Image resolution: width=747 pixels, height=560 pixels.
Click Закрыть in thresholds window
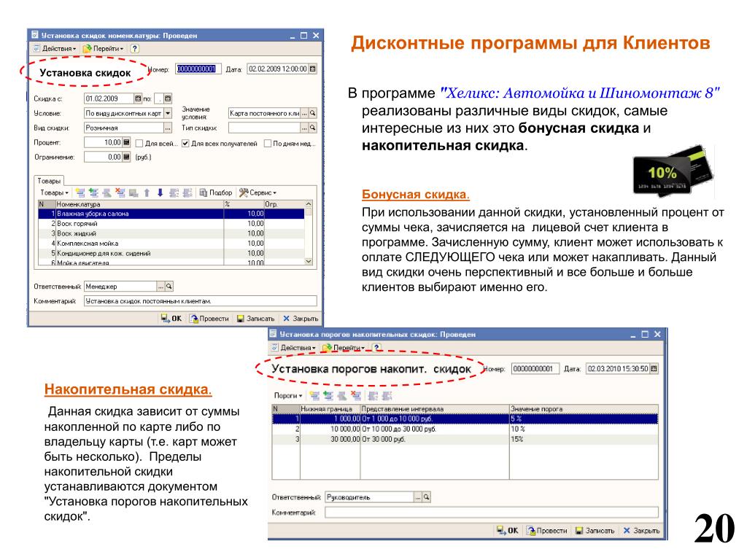click(x=641, y=531)
